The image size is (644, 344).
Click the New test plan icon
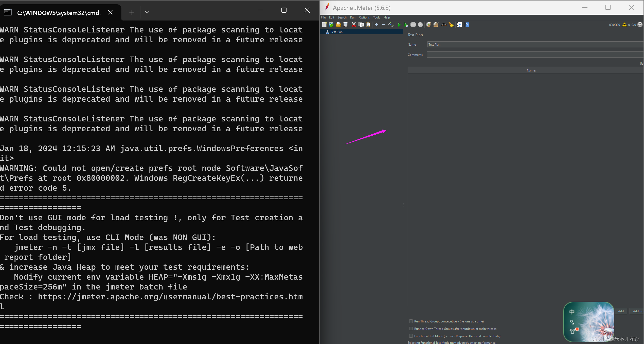(x=324, y=25)
